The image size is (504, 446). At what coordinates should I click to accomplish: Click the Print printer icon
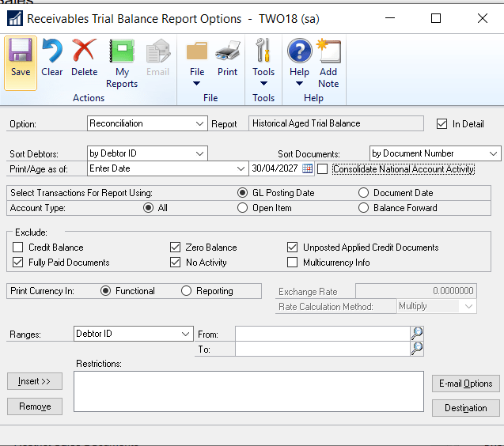tap(227, 54)
